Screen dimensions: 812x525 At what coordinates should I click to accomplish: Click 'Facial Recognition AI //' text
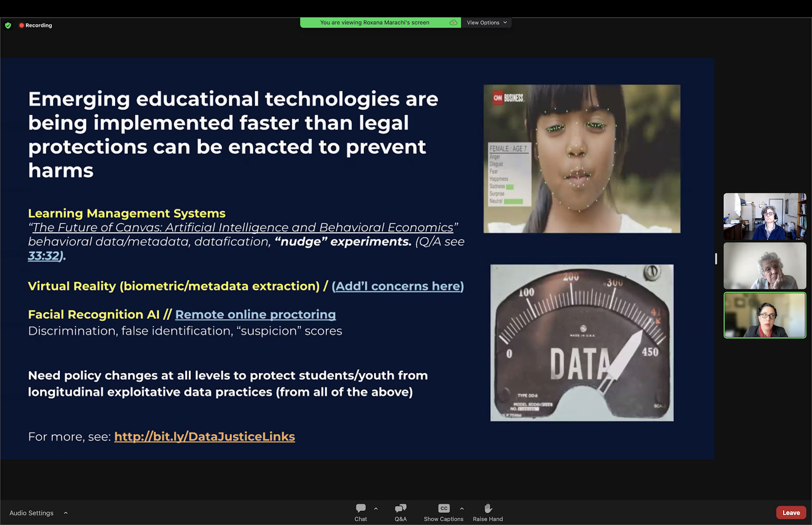pyautogui.click(x=100, y=315)
